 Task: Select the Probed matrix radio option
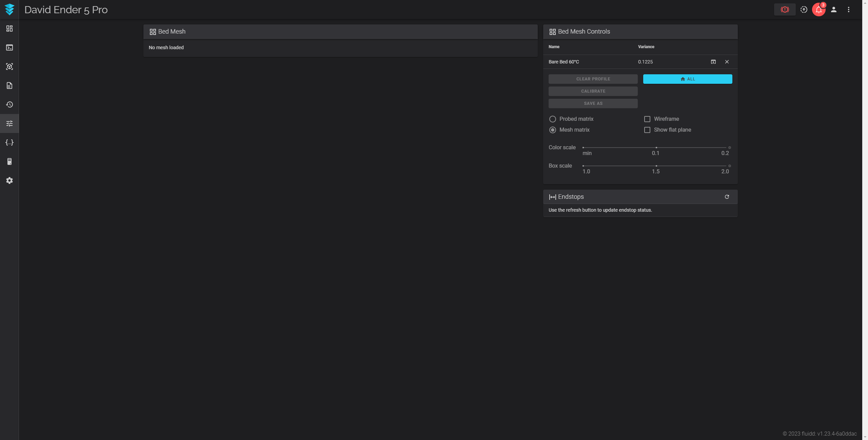pyautogui.click(x=552, y=119)
